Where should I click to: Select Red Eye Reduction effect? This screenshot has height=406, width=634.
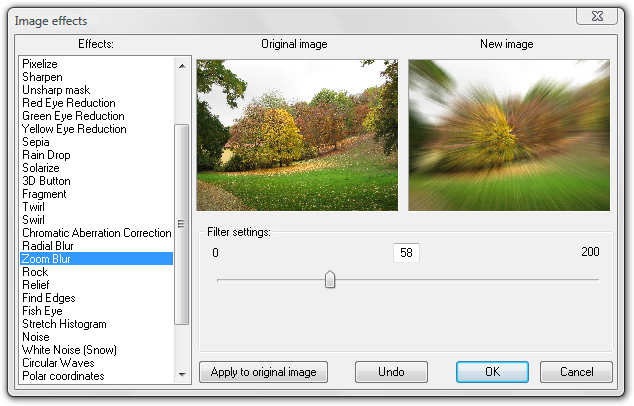[x=96, y=103]
